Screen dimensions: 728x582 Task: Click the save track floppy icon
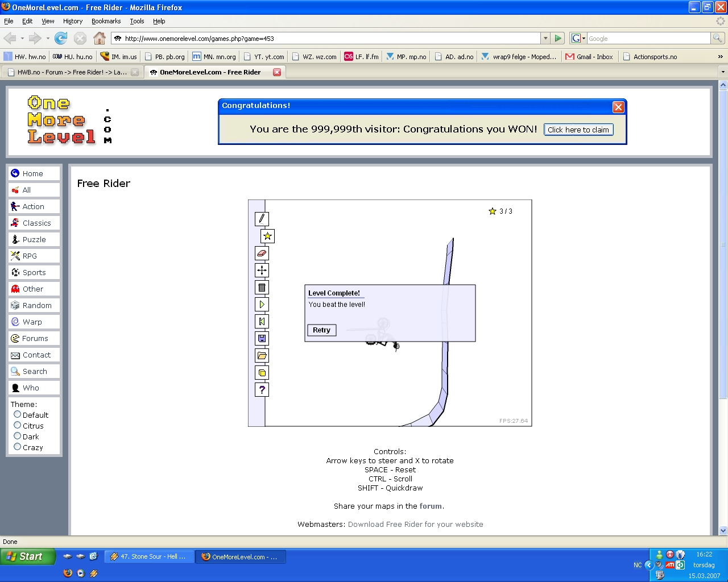click(x=262, y=338)
